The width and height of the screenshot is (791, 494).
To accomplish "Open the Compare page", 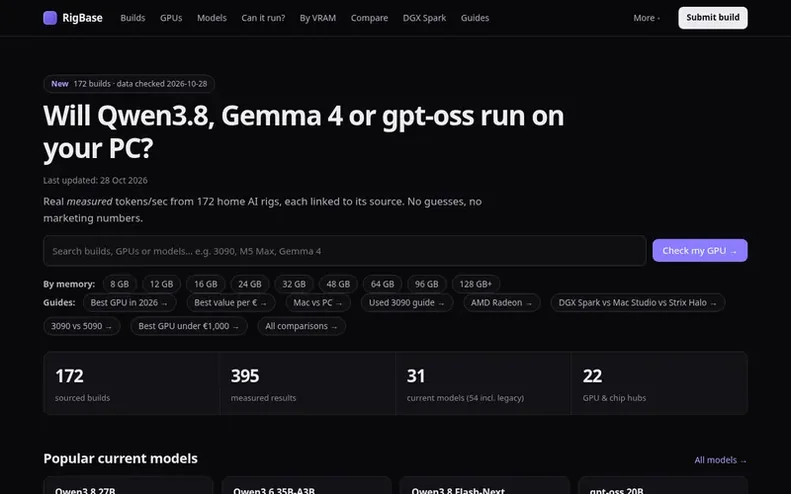I will click(x=369, y=18).
